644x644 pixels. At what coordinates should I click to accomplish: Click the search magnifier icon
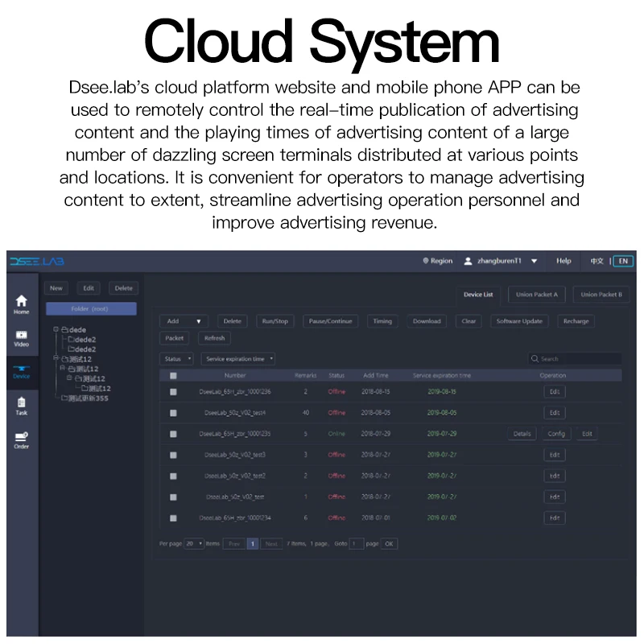coord(535,358)
